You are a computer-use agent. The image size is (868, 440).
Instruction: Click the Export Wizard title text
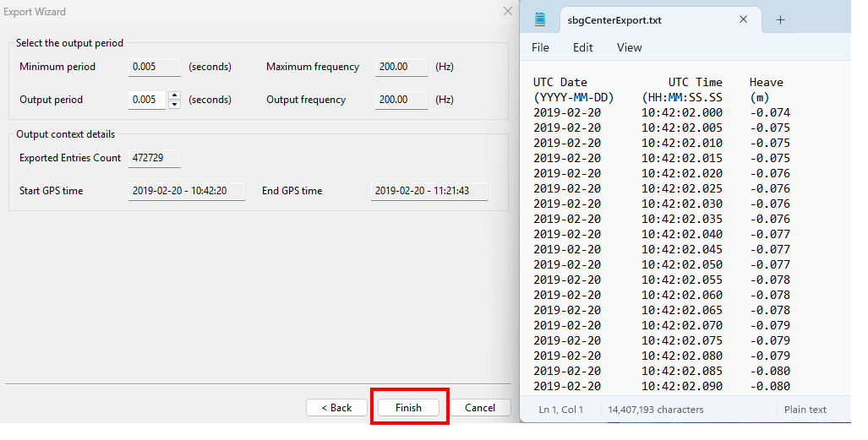[35, 12]
